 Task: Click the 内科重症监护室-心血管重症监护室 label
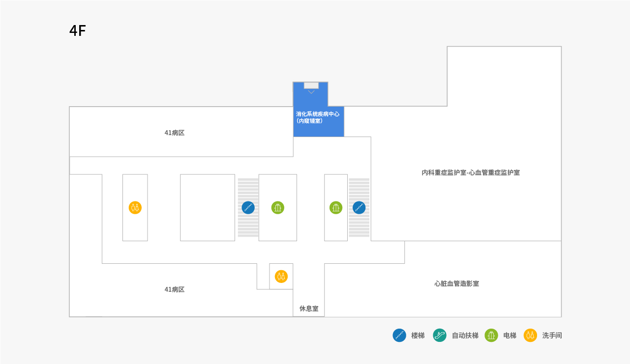471,173
